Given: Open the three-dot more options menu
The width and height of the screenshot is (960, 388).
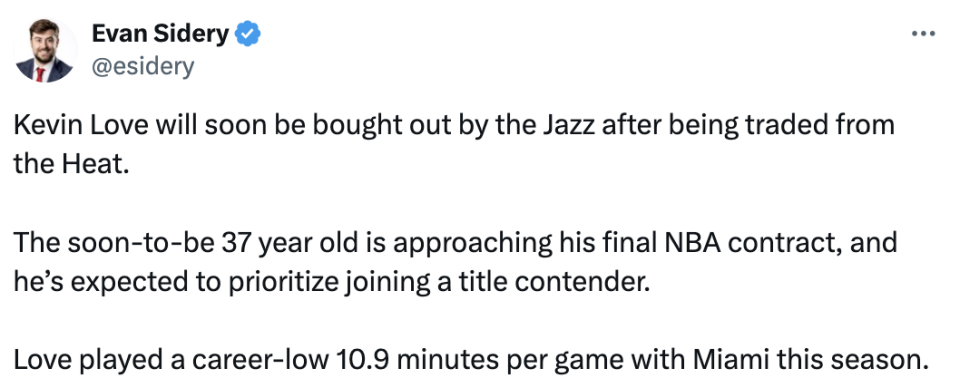Looking at the screenshot, I should click(x=923, y=34).
